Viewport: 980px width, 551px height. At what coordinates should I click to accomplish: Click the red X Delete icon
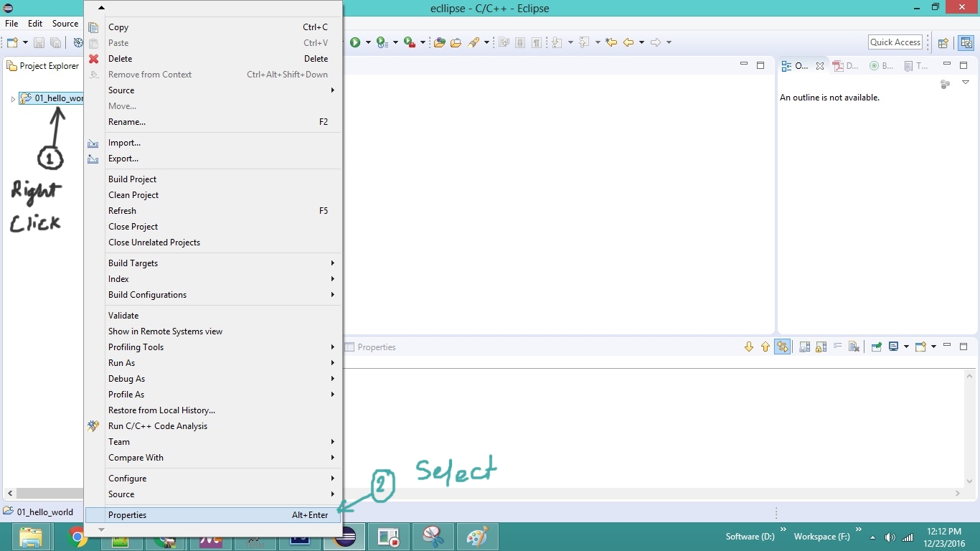pos(93,59)
